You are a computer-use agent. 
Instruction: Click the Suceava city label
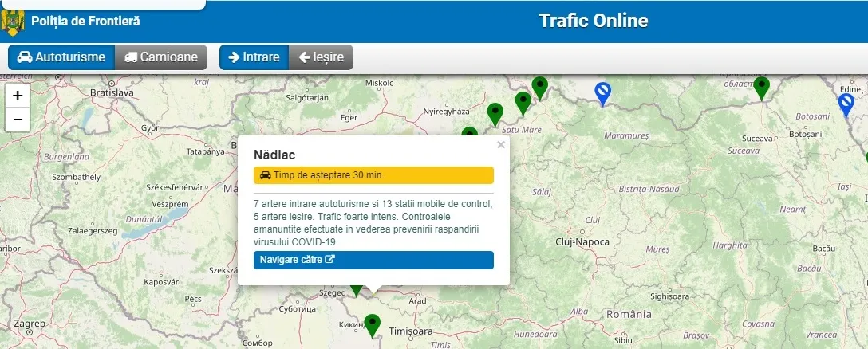tap(759, 139)
